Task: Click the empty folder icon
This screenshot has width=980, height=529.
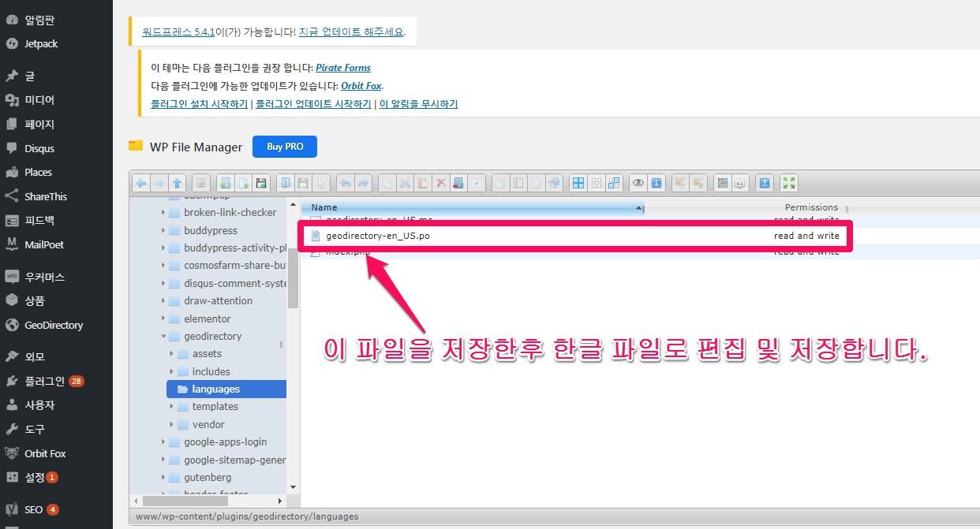Action: [x=458, y=183]
